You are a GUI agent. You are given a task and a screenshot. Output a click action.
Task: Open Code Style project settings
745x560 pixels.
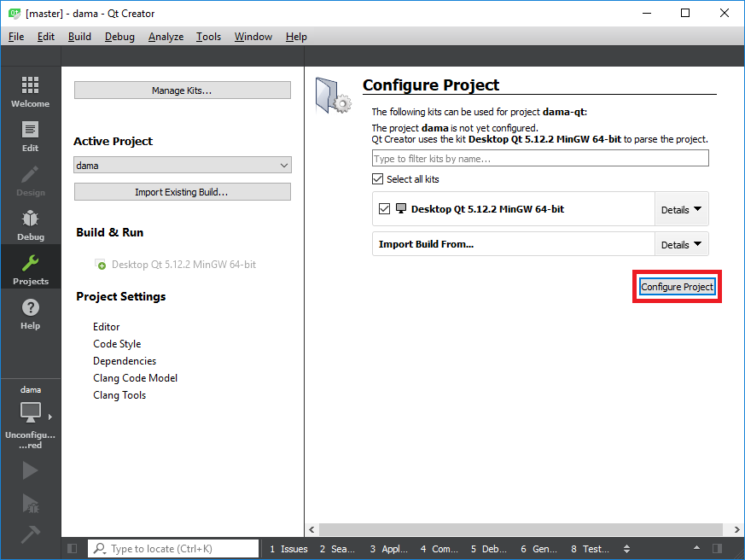pos(117,344)
